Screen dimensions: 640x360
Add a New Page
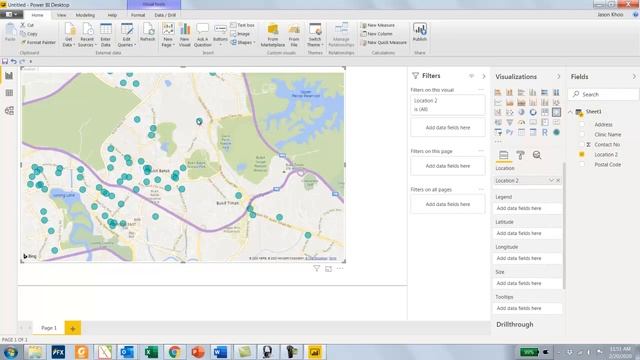click(168, 35)
